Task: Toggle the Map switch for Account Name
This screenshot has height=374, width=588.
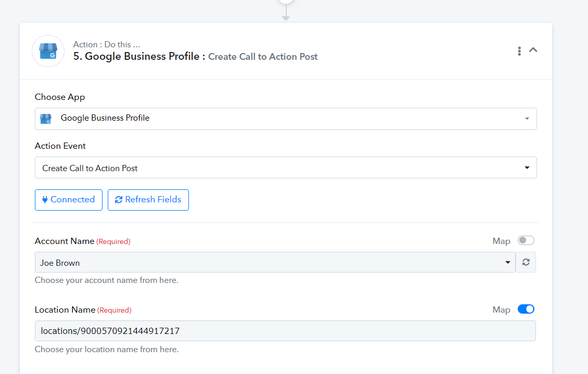Action: [526, 240]
